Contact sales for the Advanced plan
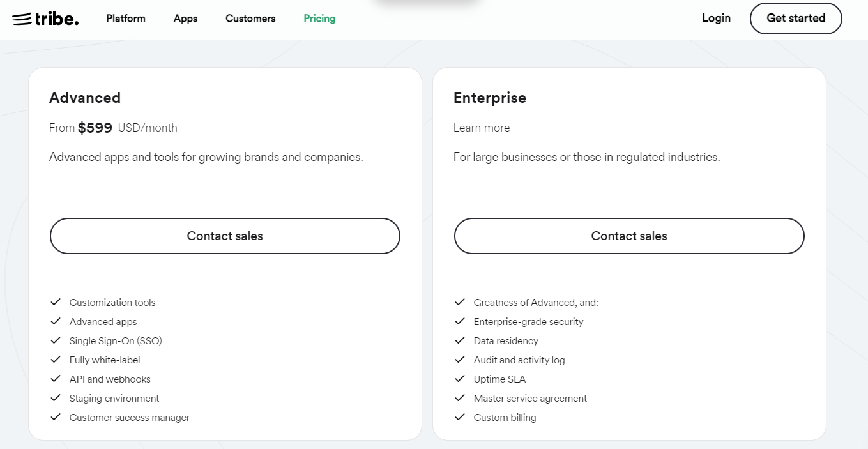868x449 pixels. 225,236
